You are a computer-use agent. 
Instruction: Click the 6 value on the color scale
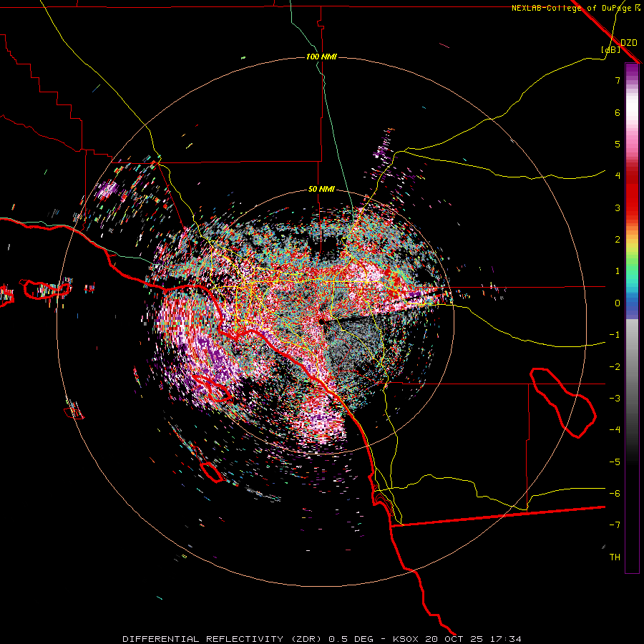[x=618, y=112]
